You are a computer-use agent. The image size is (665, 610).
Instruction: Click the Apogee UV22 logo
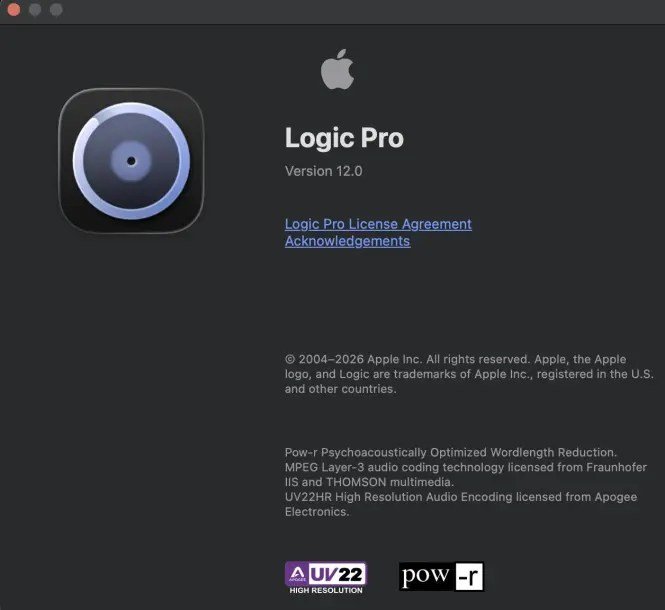click(x=326, y=578)
